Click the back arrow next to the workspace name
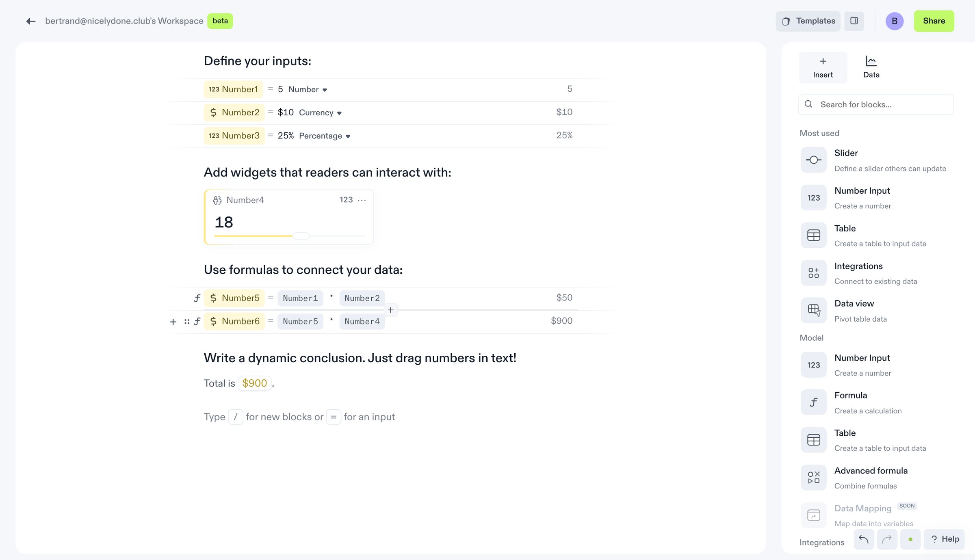The height and width of the screenshot is (560, 975). (31, 21)
